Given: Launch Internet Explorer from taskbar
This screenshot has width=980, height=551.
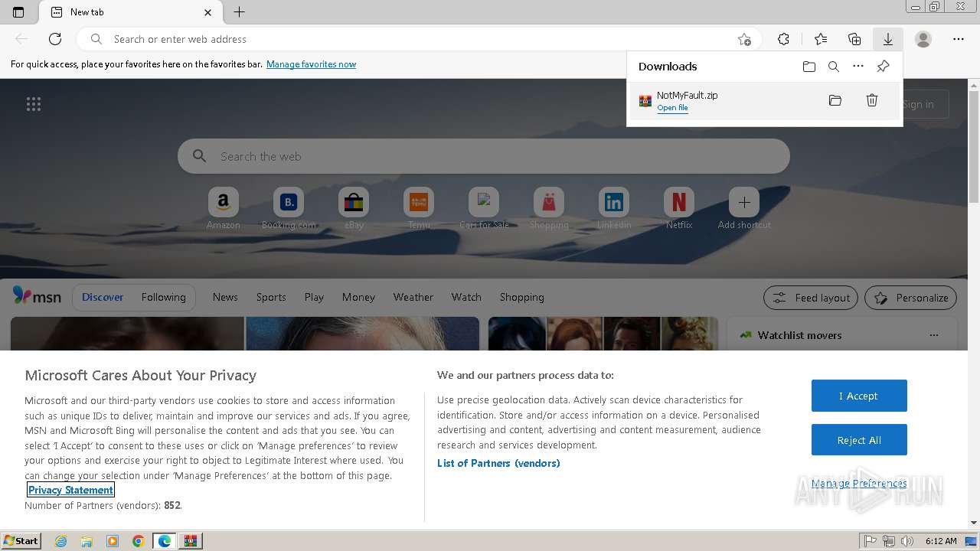Looking at the screenshot, I should click(x=60, y=541).
